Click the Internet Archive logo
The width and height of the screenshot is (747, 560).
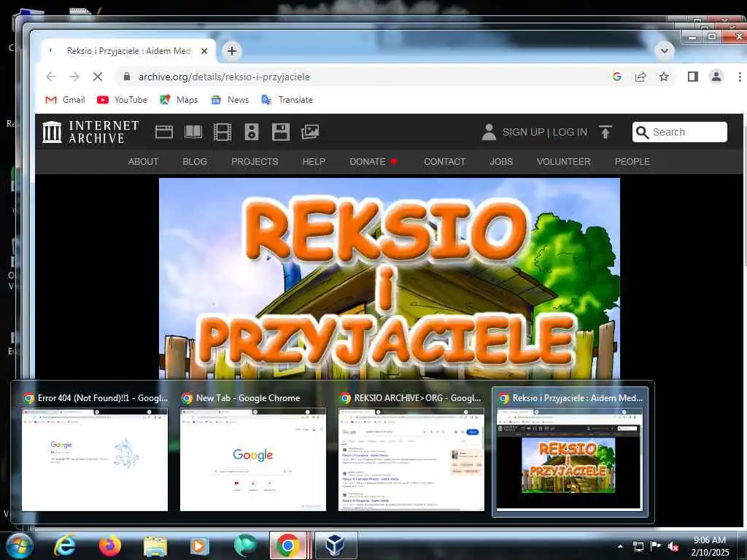pos(90,132)
